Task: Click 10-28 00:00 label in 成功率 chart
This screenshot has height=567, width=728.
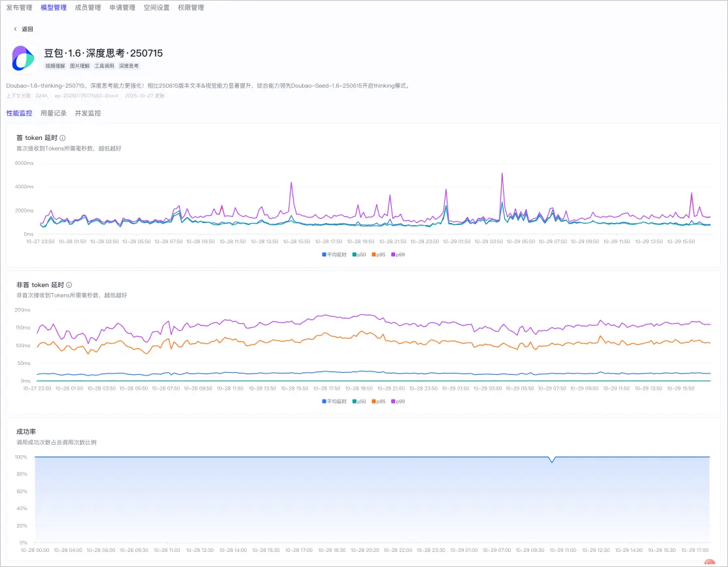Action: coord(35,550)
